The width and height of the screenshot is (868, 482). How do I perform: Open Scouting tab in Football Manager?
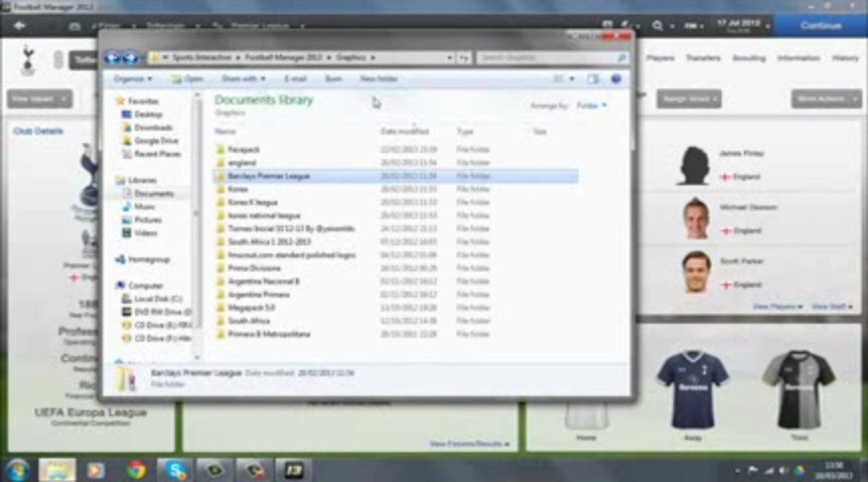click(749, 58)
